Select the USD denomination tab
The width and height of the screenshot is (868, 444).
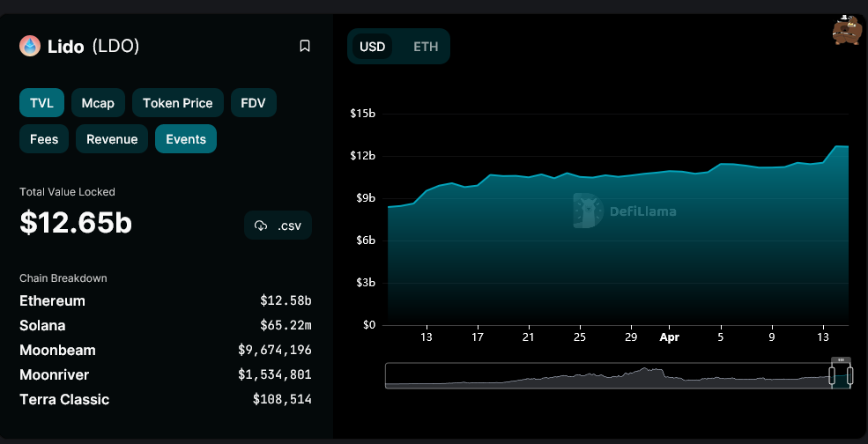(x=372, y=47)
